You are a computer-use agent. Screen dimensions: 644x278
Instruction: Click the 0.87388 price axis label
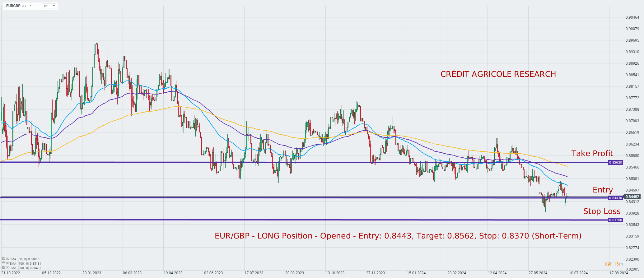[x=632, y=109]
